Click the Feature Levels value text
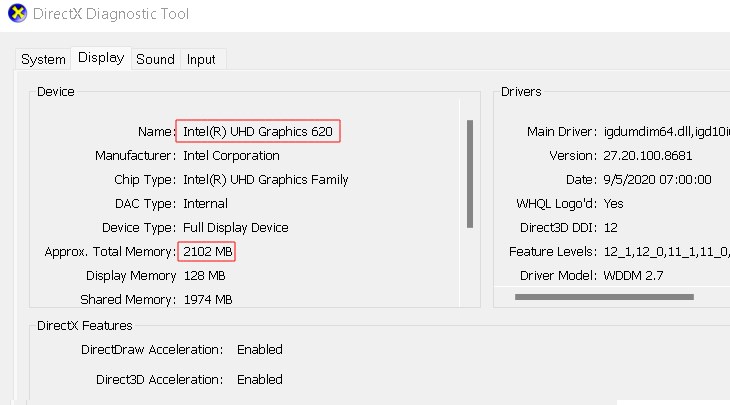730x405 pixels. [x=666, y=252]
